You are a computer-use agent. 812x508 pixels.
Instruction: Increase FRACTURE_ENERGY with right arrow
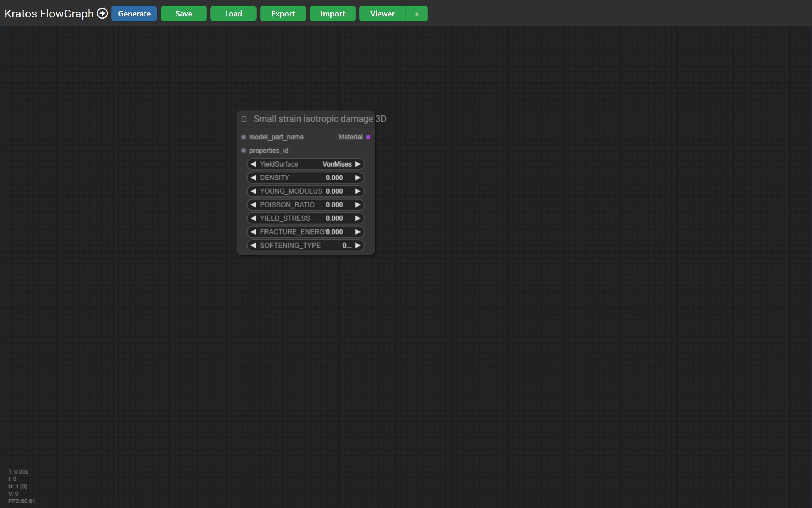pyautogui.click(x=358, y=232)
